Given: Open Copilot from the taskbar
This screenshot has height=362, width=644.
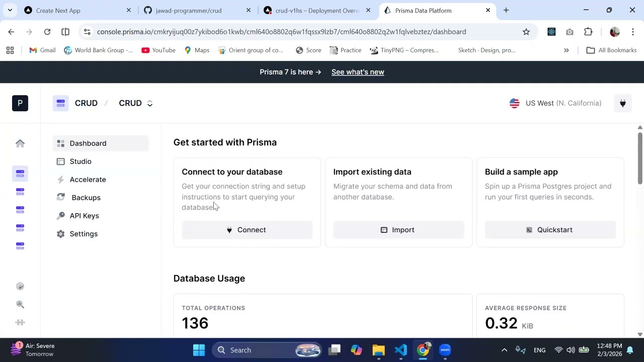Looking at the screenshot, I should click(356, 350).
